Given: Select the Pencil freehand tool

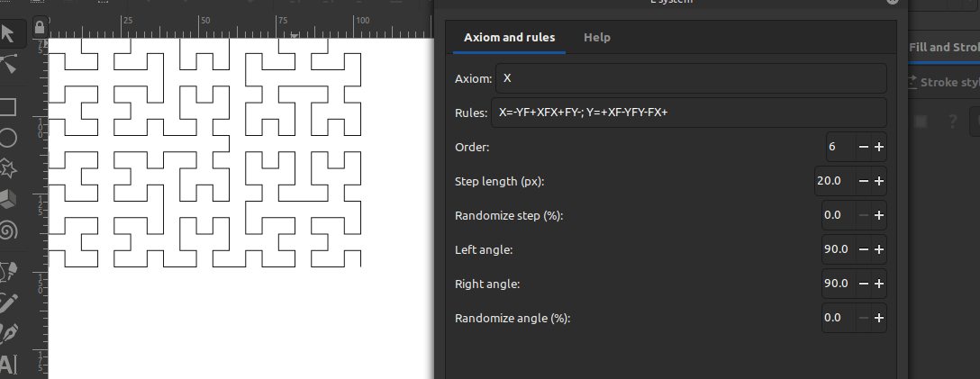Looking at the screenshot, I should coord(7,302).
